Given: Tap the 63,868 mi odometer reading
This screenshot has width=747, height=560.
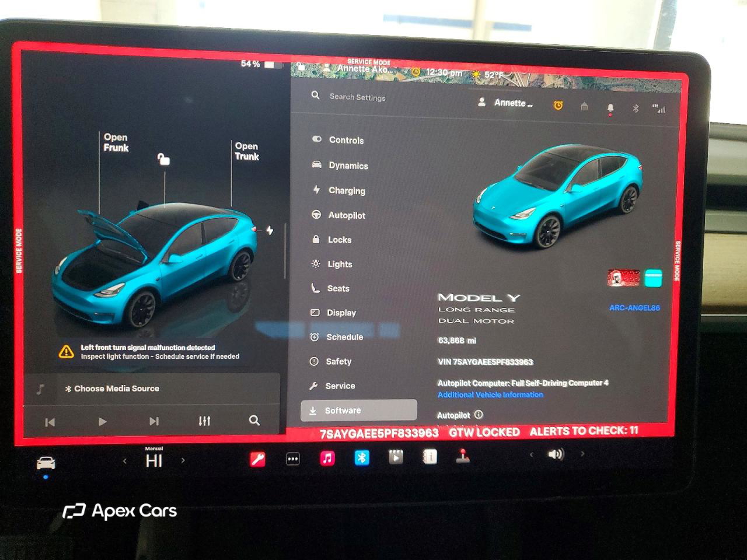Looking at the screenshot, I should [x=456, y=340].
